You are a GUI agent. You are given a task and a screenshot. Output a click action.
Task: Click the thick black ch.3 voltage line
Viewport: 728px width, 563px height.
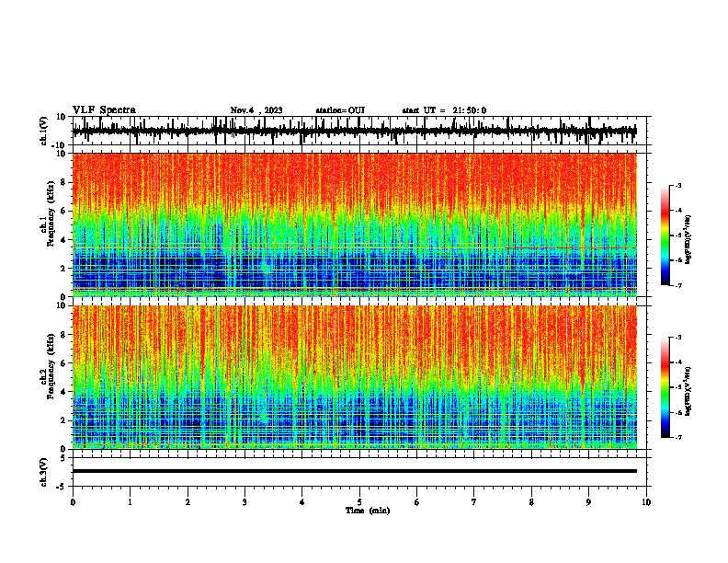(355, 471)
